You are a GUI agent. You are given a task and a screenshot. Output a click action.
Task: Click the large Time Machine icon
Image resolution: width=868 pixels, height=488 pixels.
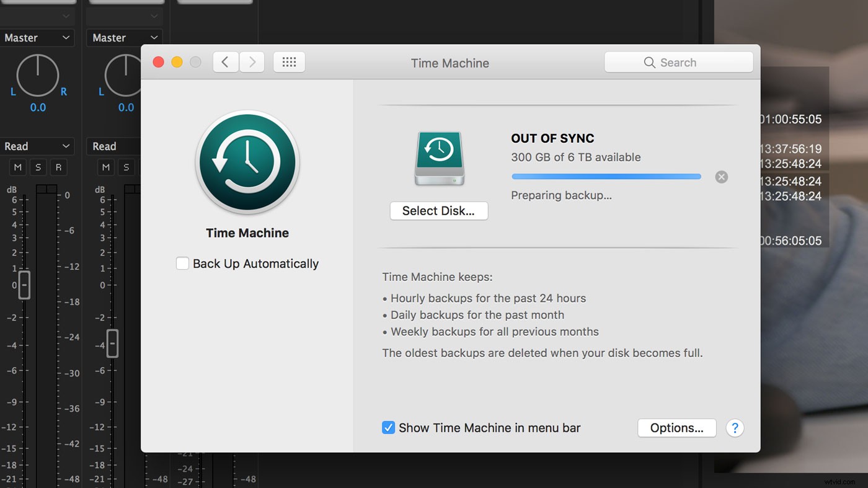247,162
